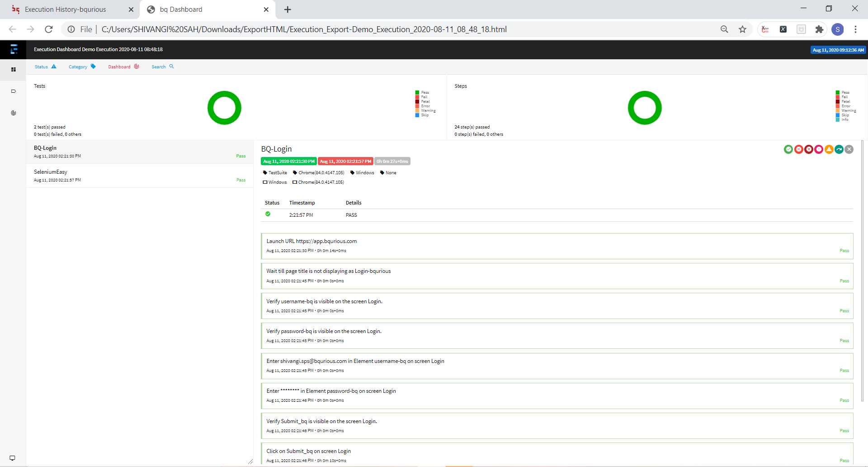The height and width of the screenshot is (467, 868).
Task: Open the Verify Submit_bq is visible step
Action: point(557,426)
